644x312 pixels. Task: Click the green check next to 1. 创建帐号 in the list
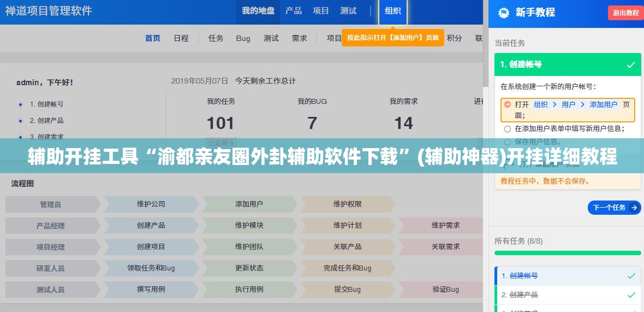(631, 276)
